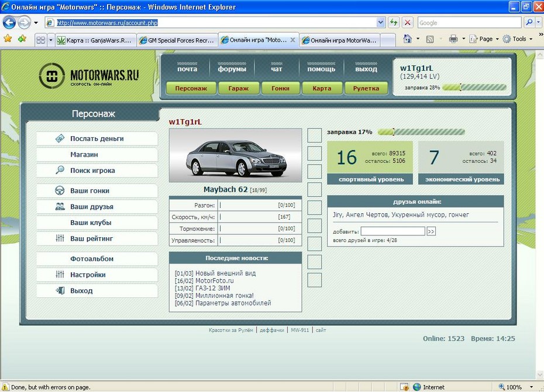Click the Настройки sliders icon
Image resolution: width=544 pixels, height=392 pixels.
coord(60,275)
